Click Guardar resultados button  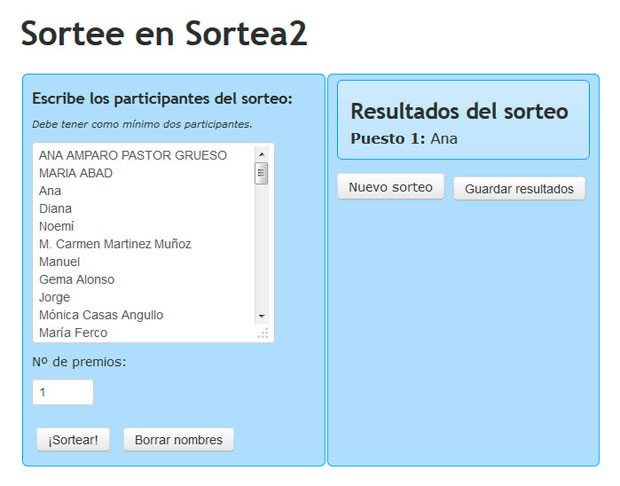tap(519, 189)
